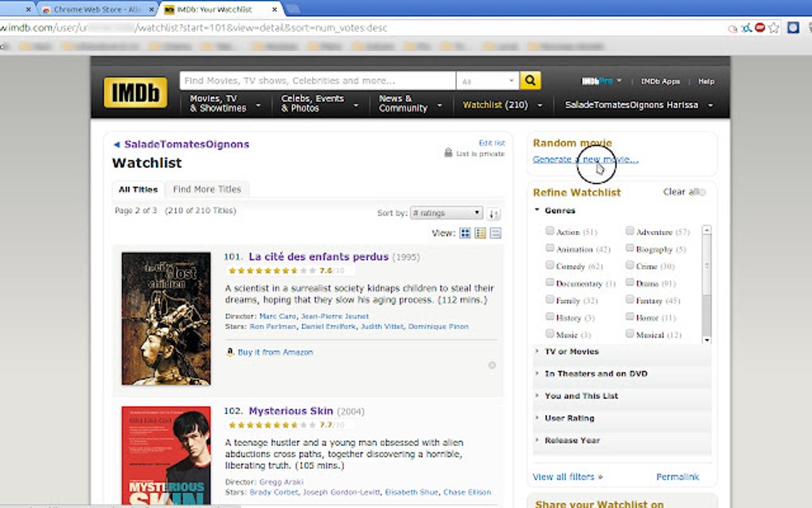Viewport: 812px width, 508px height.
Task: Click the Edit list link
Action: 491,143
